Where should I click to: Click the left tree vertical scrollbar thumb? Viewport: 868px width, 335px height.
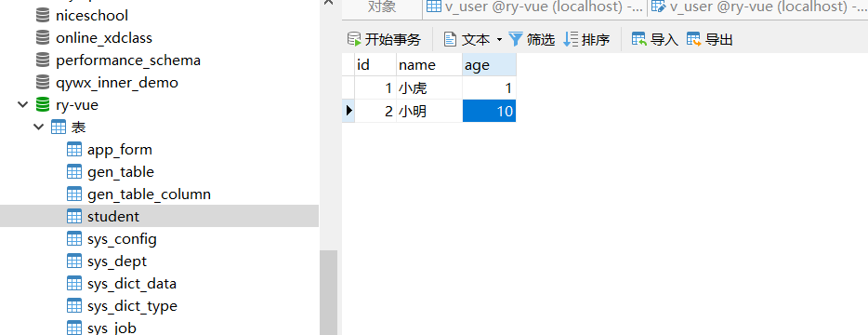[328, 292]
